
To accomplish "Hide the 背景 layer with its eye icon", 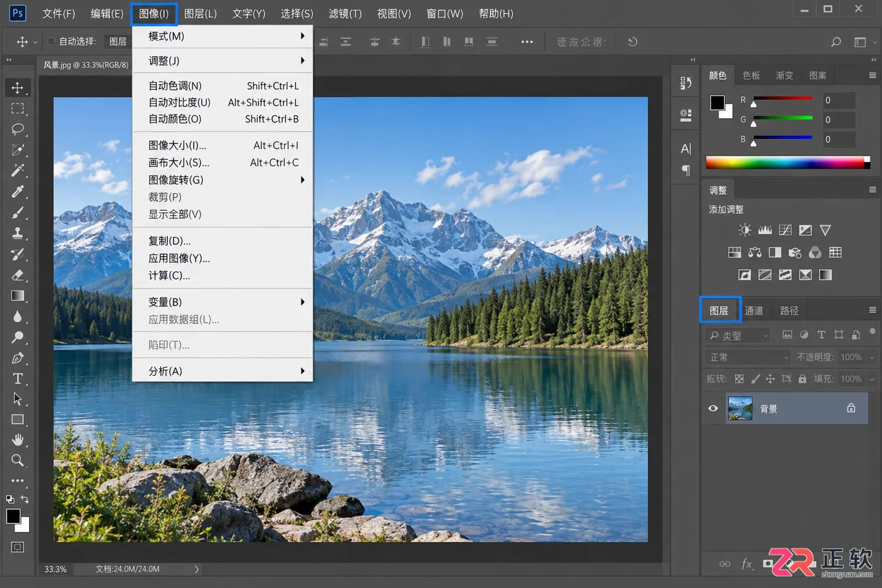I will coord(713,409).
